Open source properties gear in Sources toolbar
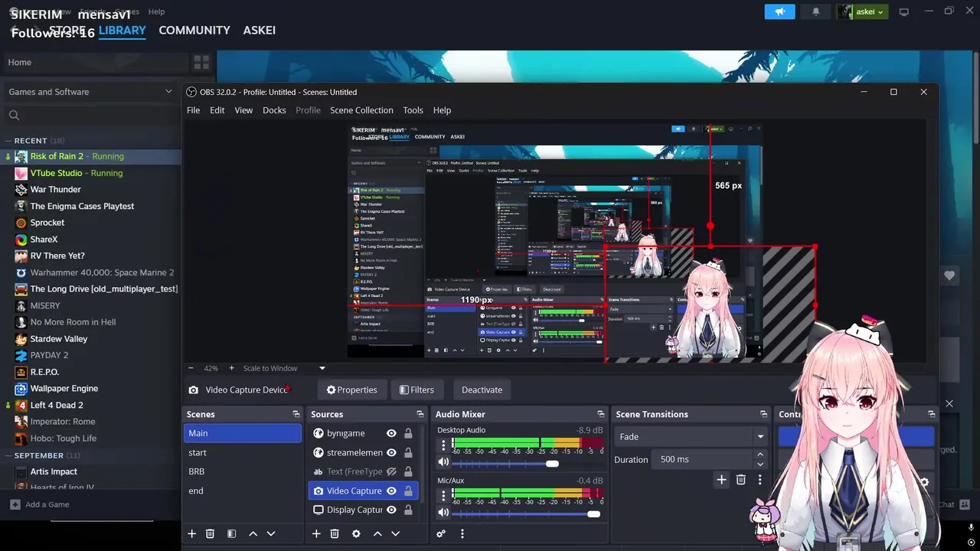Image resolution: width=980 pixels, height=551 pixels. coord(356,533)
